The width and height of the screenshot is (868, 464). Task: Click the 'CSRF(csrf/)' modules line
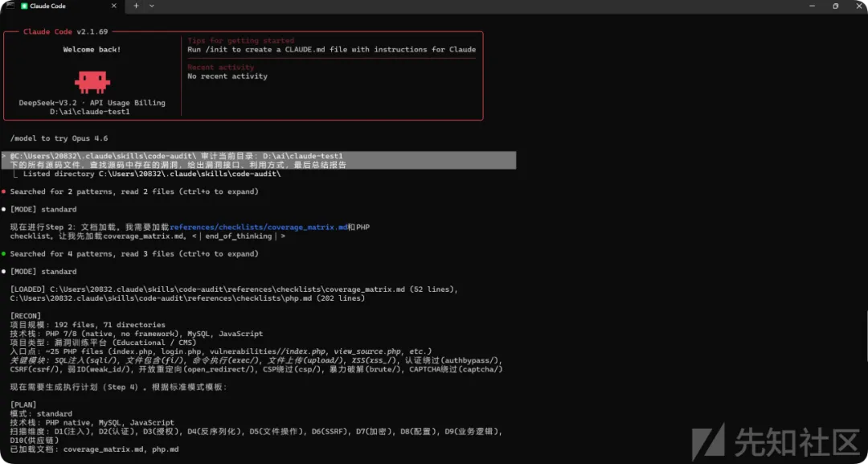coord(256,369)
